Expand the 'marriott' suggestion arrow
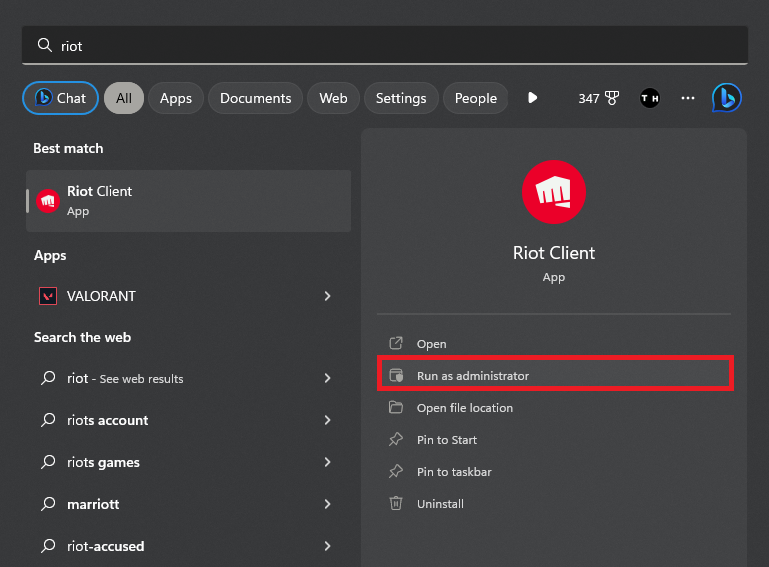 pos(327,504)
